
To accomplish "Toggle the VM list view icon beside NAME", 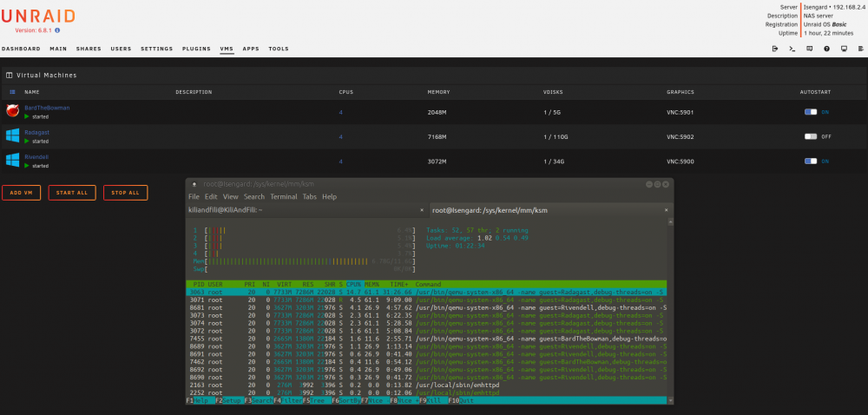I will pyautogui.click(x=12, y=92).
